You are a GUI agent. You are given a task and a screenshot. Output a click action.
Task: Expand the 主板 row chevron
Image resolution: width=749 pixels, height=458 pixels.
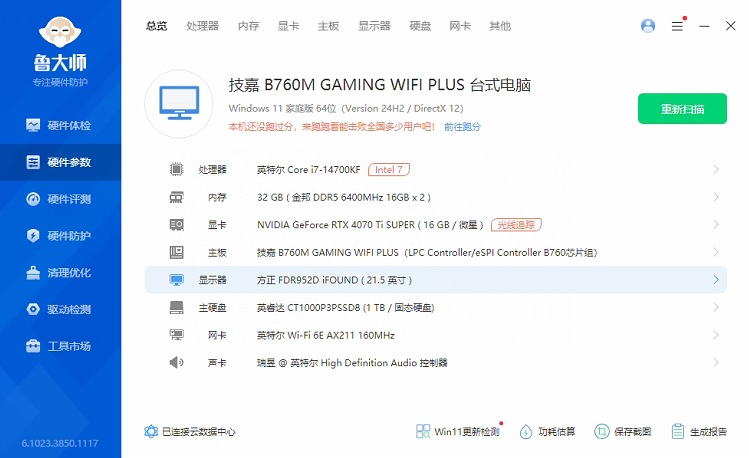coord(716,252)
